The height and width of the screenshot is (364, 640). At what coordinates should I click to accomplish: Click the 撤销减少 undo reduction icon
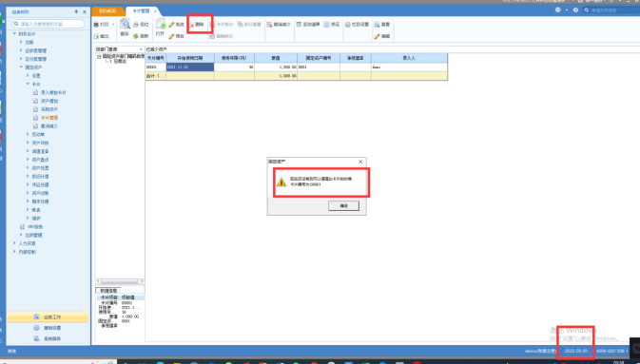pos(269,25)
